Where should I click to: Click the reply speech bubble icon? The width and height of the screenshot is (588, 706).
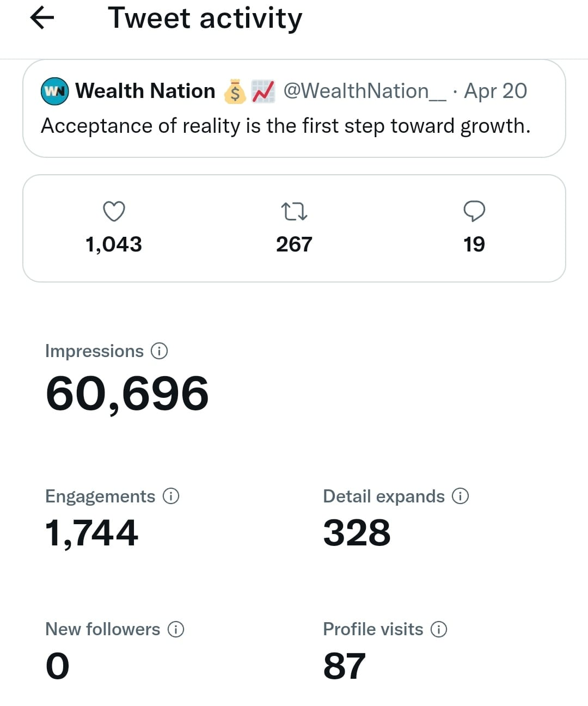point(474,211)
